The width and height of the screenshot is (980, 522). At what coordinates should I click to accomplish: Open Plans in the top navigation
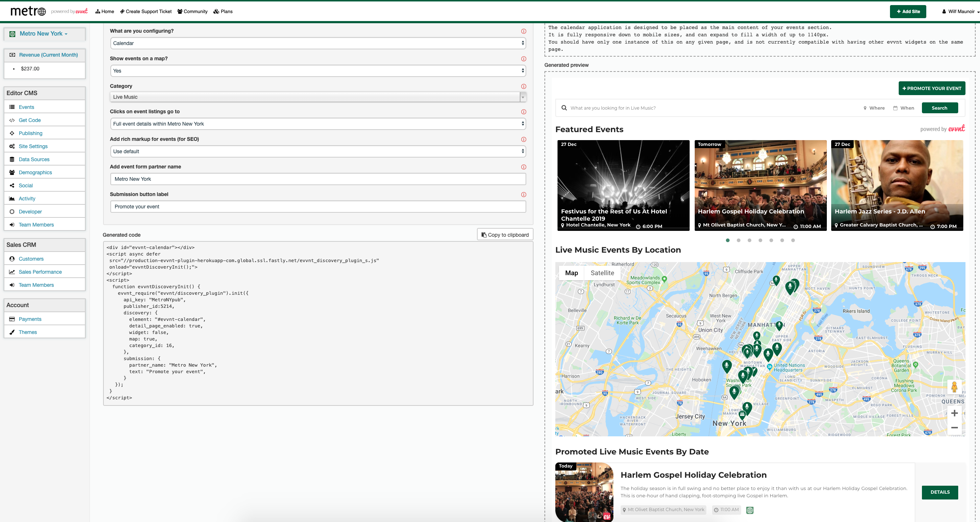tap(223, 11)
